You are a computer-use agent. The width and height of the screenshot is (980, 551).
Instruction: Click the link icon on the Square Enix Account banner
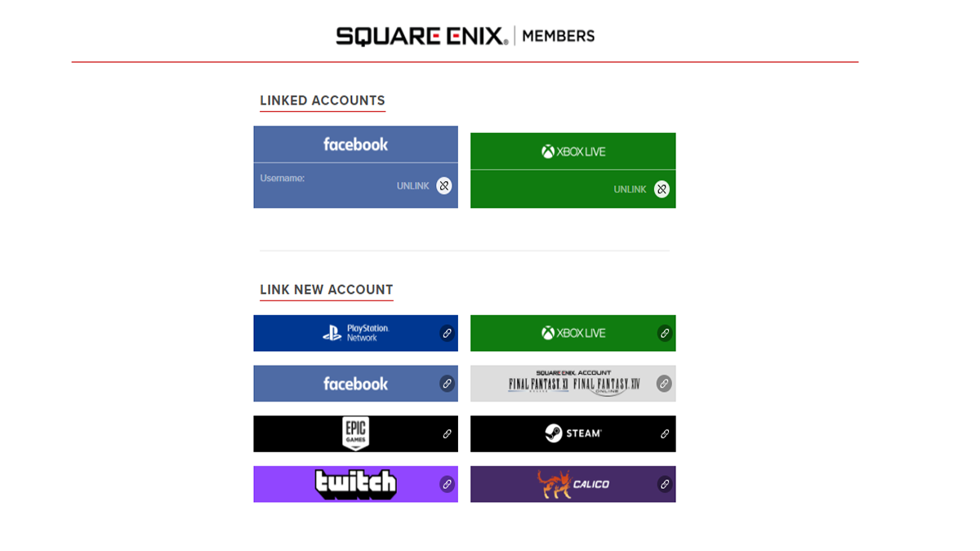[664, 384]
